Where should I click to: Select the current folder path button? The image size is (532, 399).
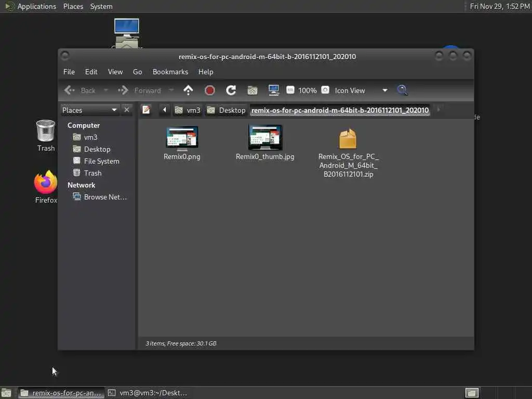point(340,110)
